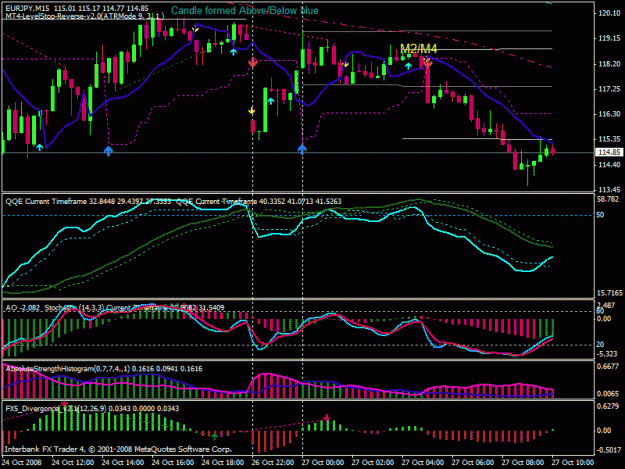Screen dimensions: 625x469
Task: Click the 0.0065 scale value
Action: point(608,394)
